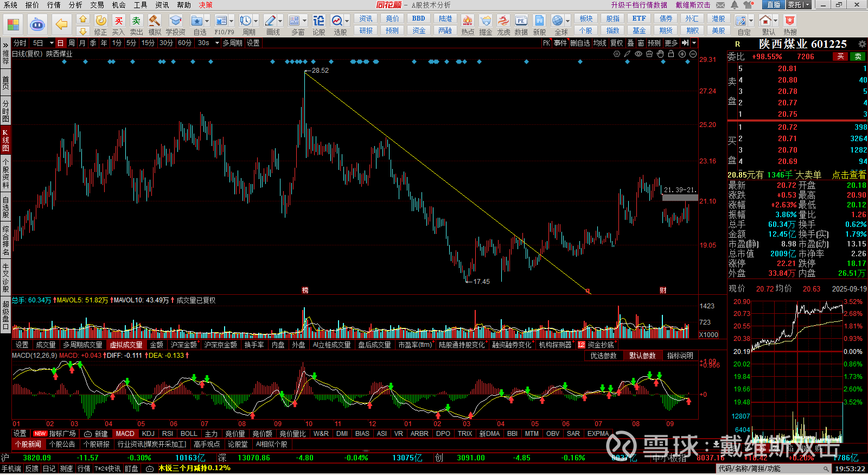Click the 资讯 toolbar button
Image resolution: width=868 pixels, height=475 pixels.
[366, 18]
